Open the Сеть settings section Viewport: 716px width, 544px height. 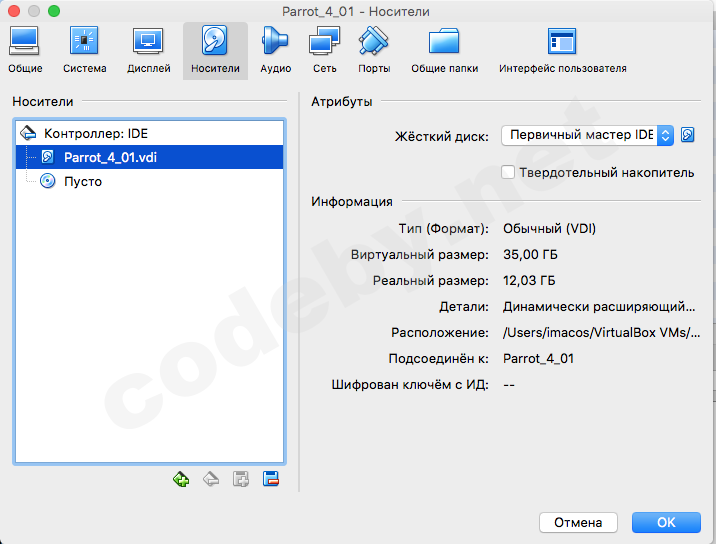coord(324,50)
